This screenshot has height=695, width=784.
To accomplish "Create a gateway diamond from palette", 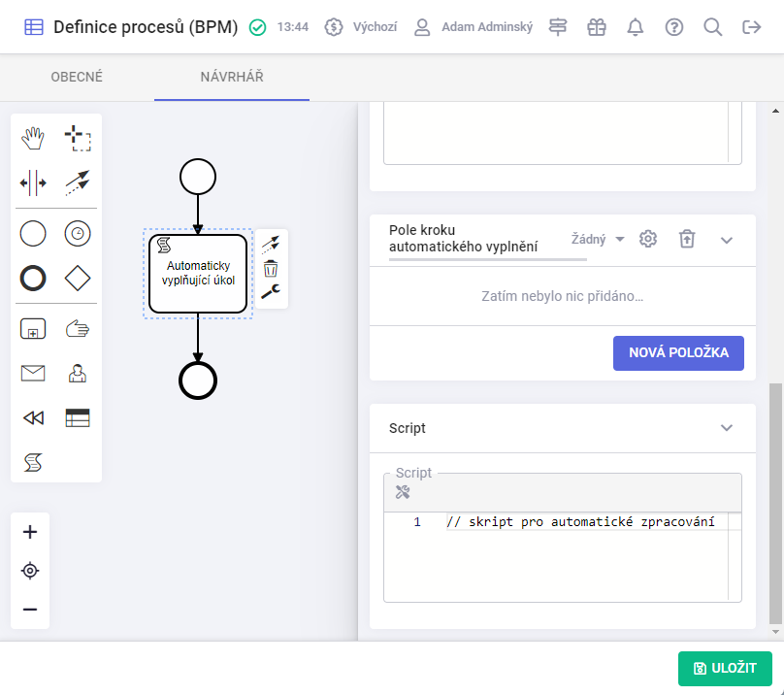I will 78,279.
